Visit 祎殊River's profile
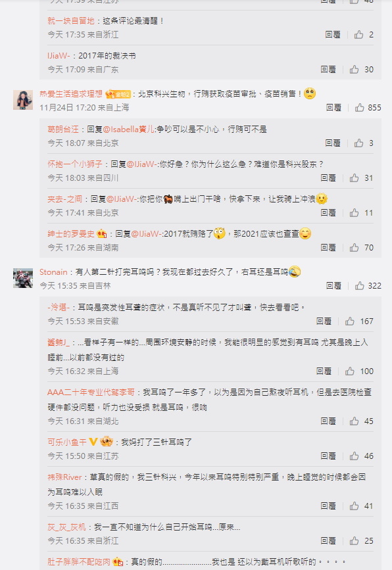This screenshot has height=570, width=392. pyautogui.click(x=64, y=477)
